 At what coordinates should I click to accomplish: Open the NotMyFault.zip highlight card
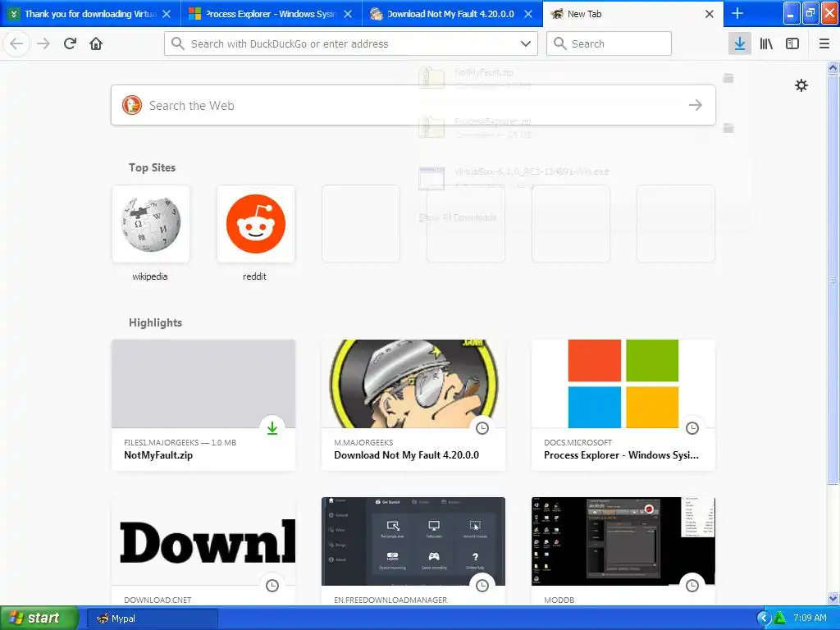click(203, 405)
